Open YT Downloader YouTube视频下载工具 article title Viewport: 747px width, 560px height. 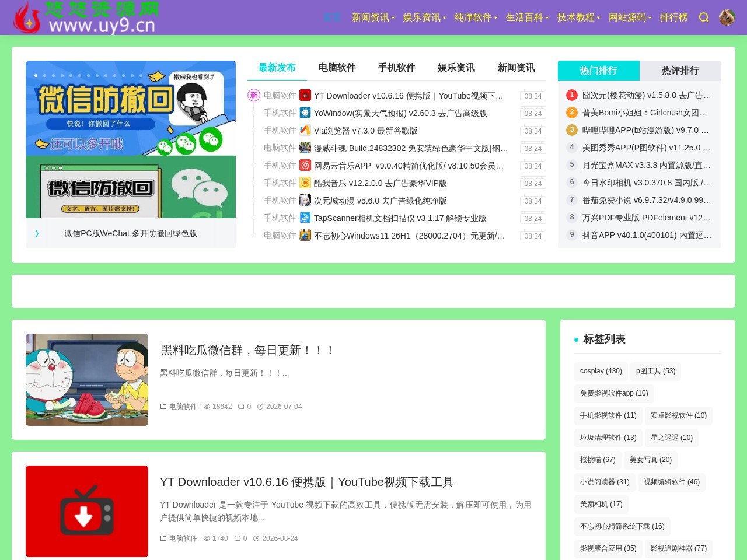307,482
